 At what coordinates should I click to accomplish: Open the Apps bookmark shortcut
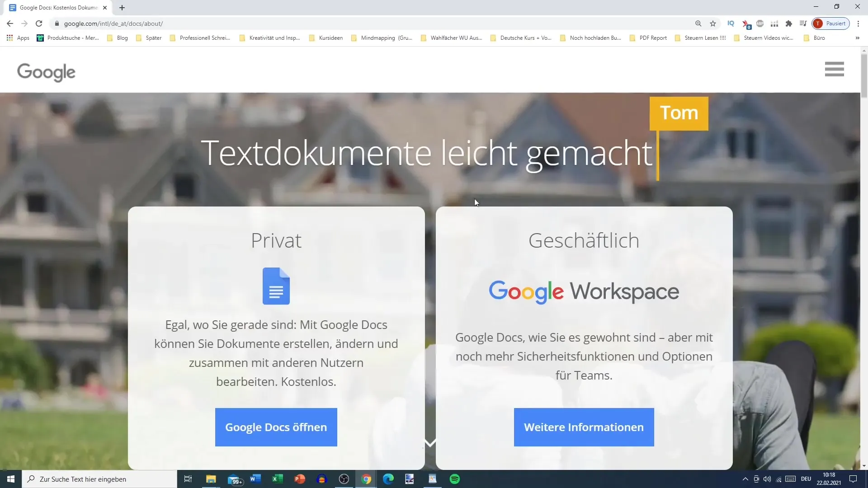(18, 38)
